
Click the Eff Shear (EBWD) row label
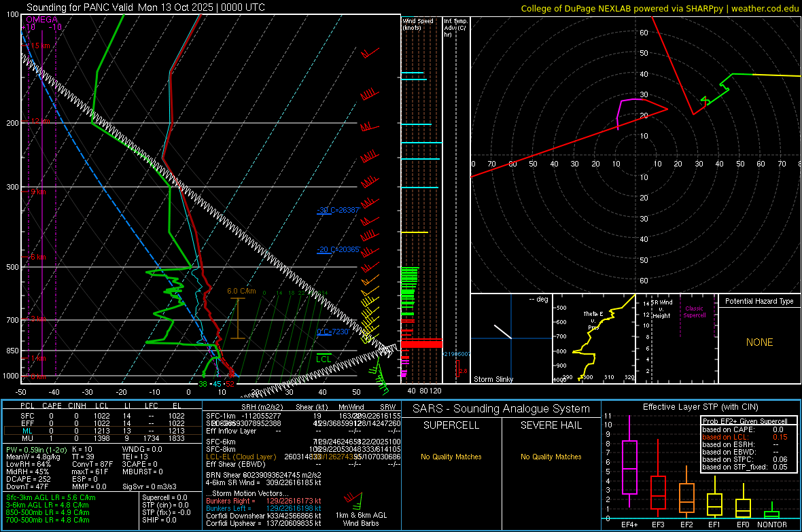(x=236, y=465)
